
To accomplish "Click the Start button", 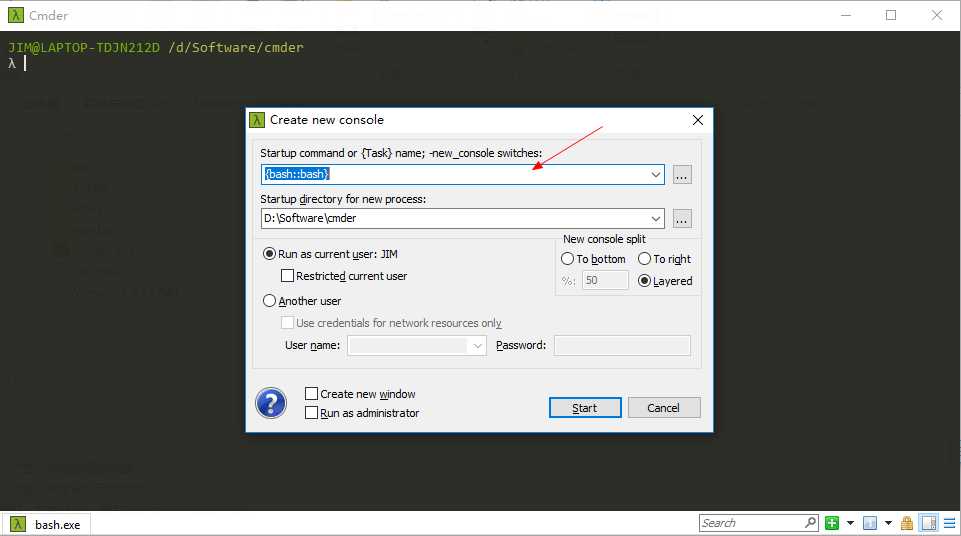I will (585, 408).
